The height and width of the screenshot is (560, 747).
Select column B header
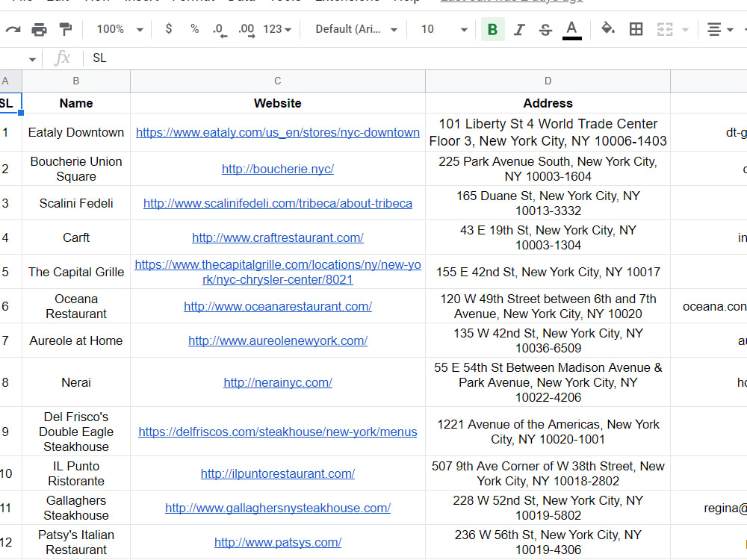[x=75, y=81]
